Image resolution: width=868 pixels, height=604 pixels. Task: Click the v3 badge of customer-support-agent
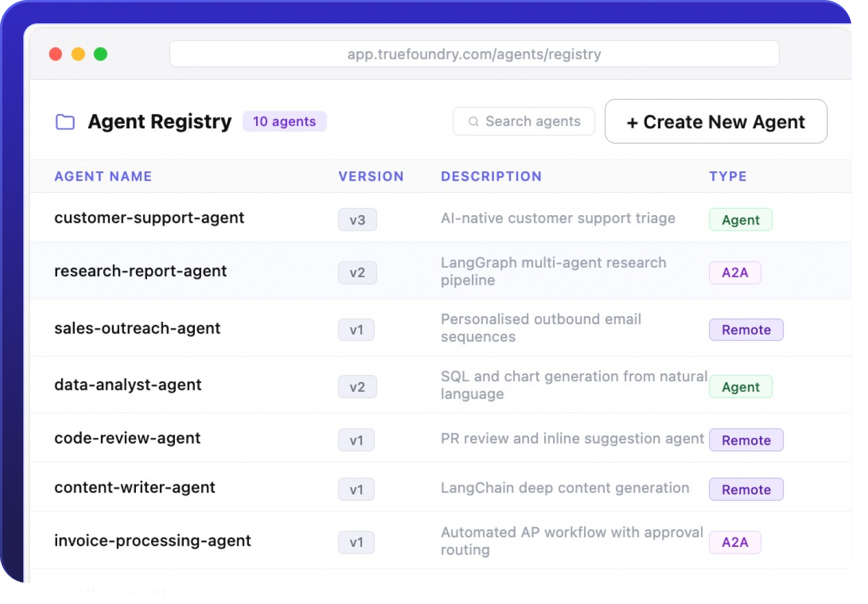(x=358, y=220)
